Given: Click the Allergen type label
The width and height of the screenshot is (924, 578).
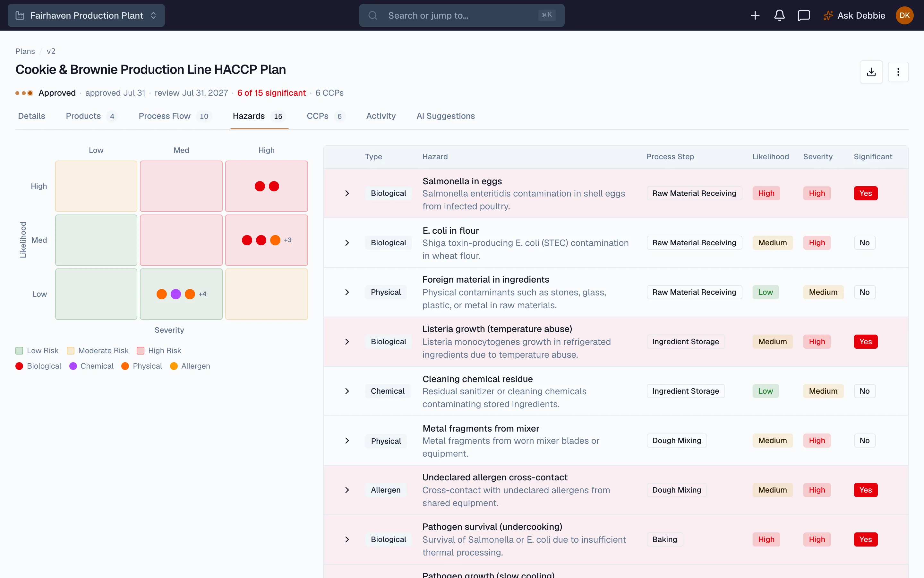Looking at the screenshot, I should [x=386, y=490].
